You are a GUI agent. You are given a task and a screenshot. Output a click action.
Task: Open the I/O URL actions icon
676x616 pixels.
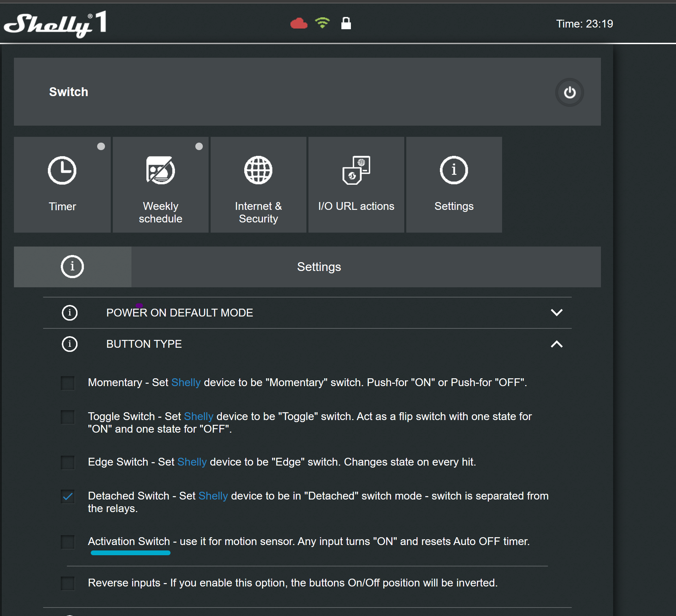(x=356, y=170)
